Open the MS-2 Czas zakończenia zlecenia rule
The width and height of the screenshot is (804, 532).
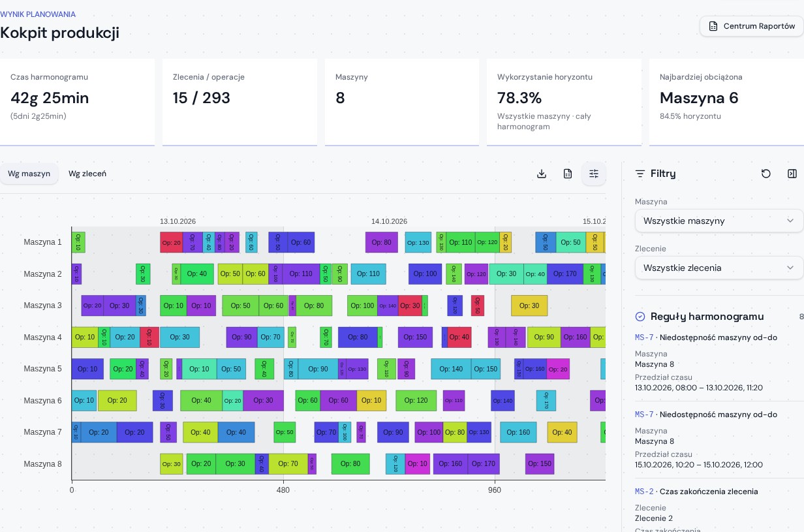tap(719, 509)
